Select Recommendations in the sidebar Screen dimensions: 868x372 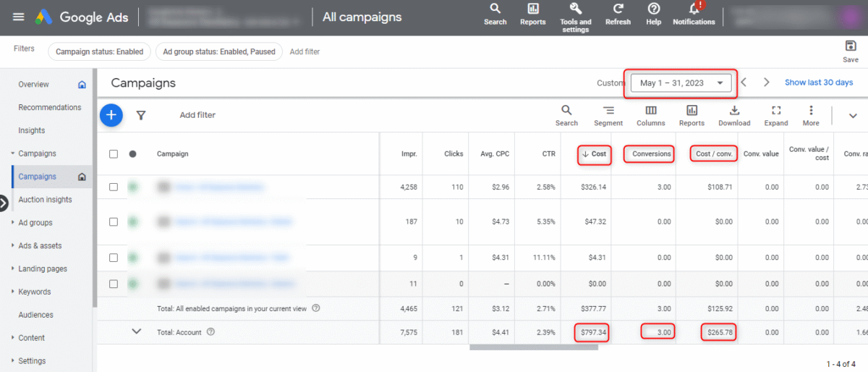coord(49,107)
